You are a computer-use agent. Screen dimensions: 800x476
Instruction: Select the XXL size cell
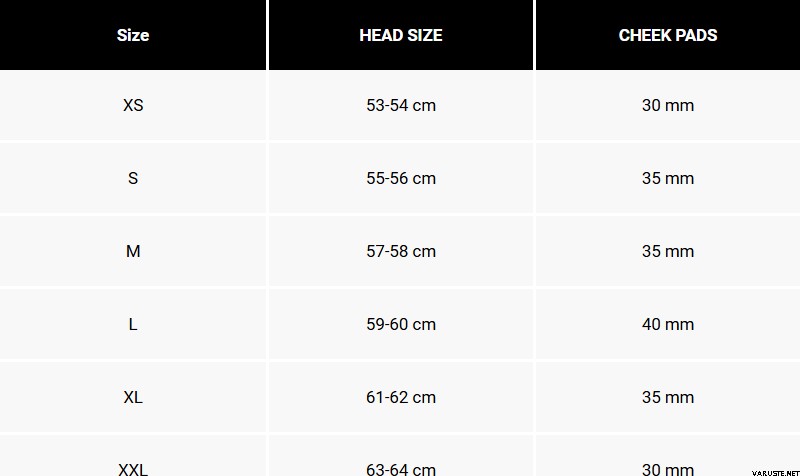[x=133, y=468]
